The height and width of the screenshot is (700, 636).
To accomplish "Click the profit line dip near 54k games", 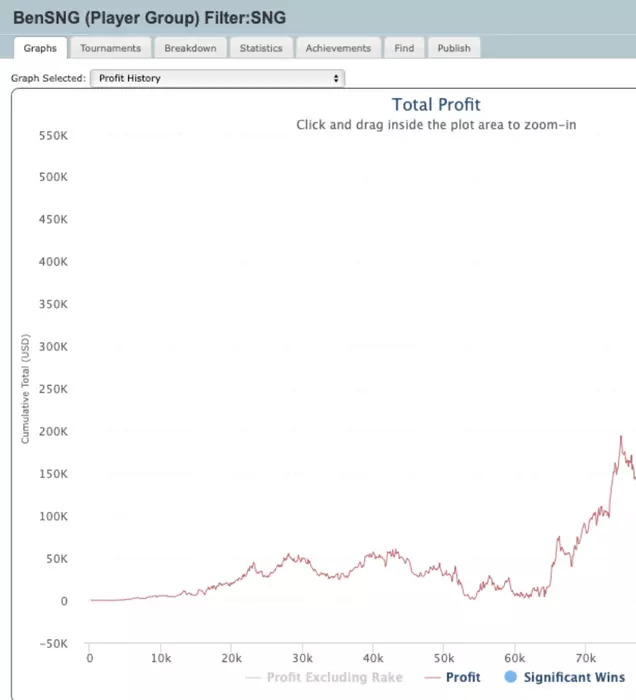I will 472,598.
